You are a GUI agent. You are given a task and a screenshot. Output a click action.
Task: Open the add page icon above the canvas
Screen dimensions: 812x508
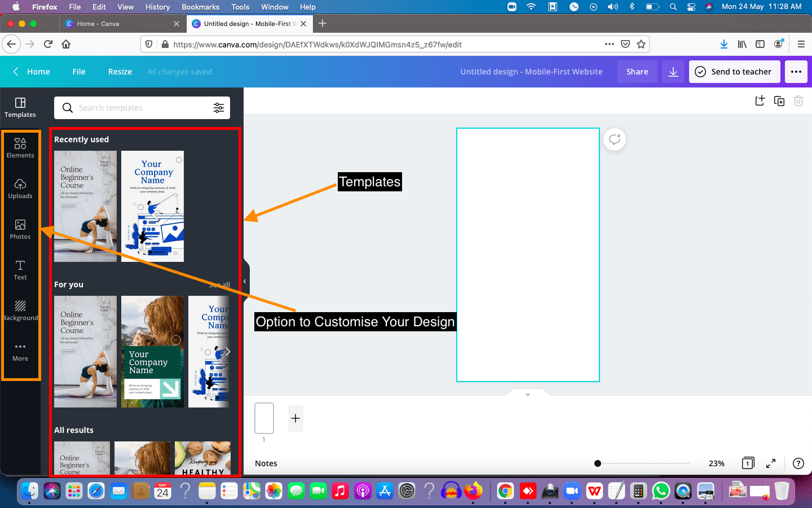coord(760,100)
